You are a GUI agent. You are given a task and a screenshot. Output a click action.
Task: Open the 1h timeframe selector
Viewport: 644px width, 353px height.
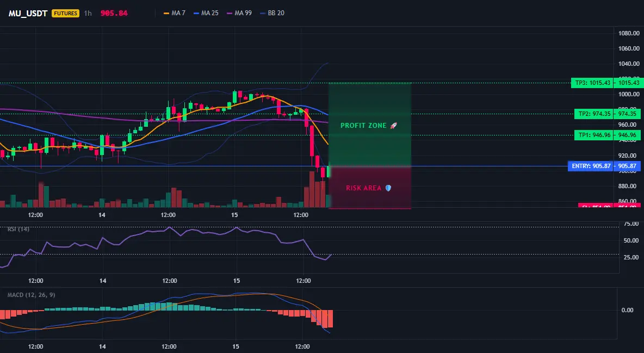point(88,13)
